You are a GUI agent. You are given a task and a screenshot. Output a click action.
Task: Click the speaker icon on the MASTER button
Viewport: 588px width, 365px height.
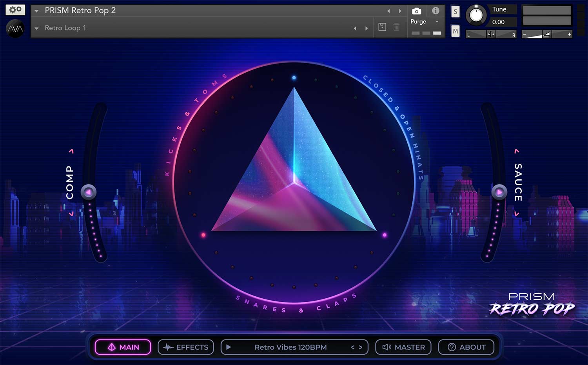click(x=386, y=347)
